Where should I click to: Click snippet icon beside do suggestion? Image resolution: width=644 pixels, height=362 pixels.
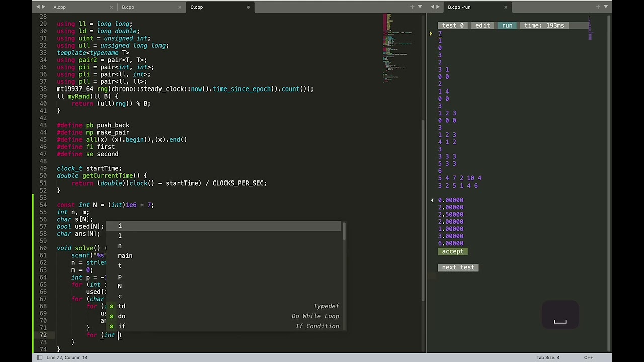pyautogui.click(x=111, y=316)
